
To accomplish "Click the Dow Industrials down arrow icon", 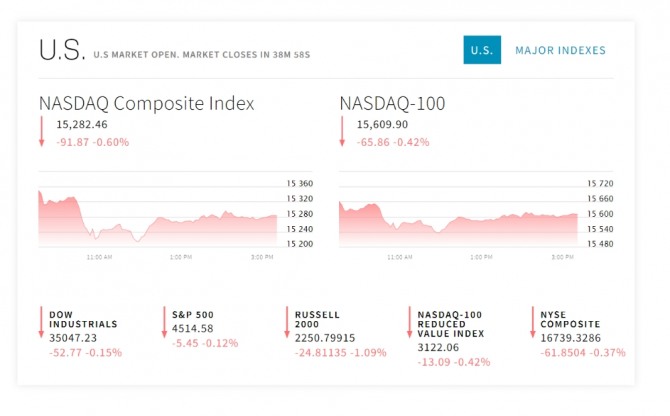I will coord(42,322).
